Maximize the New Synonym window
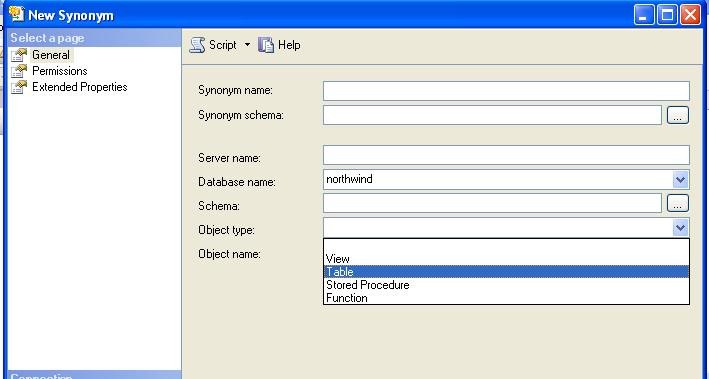 coord(666,15)
